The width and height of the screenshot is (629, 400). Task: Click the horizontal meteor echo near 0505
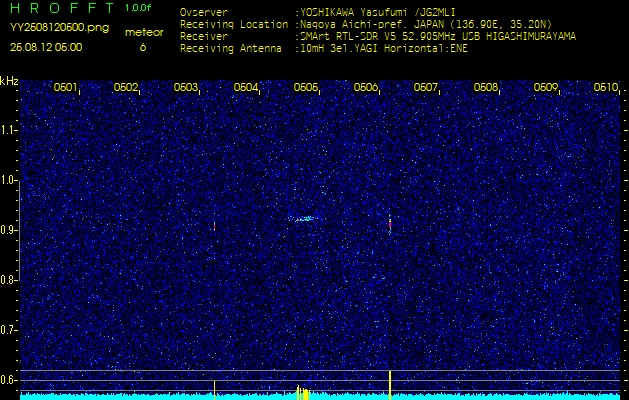[306, 219]
